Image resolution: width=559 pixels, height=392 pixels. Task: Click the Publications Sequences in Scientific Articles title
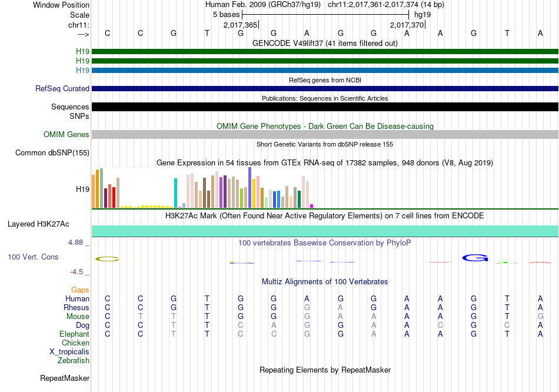click(325, 98)
